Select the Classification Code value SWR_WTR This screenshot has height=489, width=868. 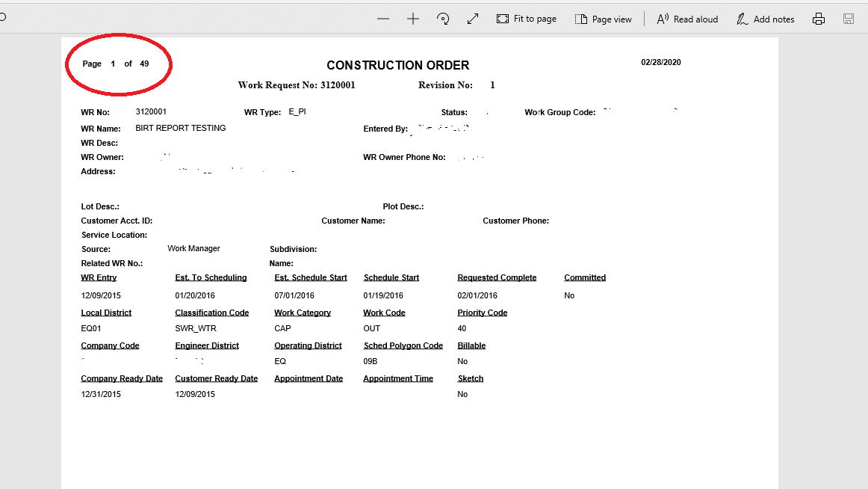coord(196,328)
